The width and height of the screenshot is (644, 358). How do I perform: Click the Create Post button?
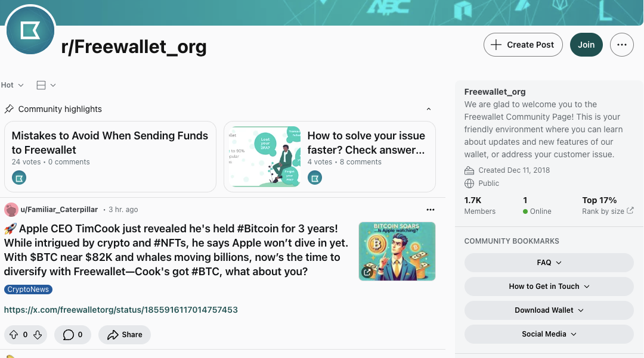coord(523,45)
